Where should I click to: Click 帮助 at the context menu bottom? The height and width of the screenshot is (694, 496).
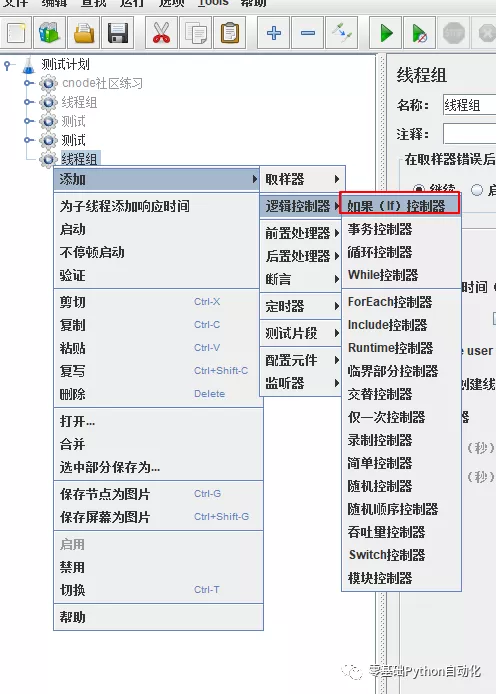point(158,617)
